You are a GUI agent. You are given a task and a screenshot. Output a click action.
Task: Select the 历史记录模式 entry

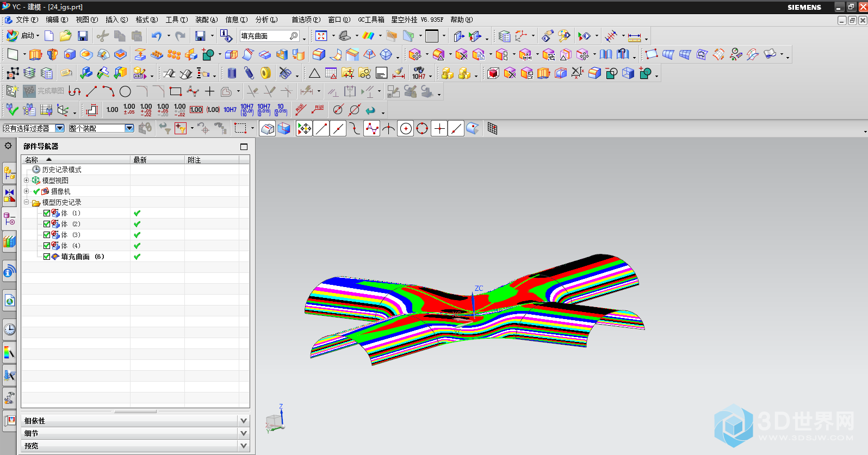pyautogui.click(x=61, y=170)
